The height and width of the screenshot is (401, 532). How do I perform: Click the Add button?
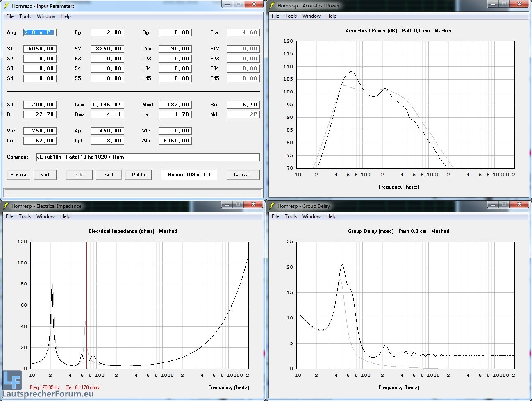click(x=109, y=175)
